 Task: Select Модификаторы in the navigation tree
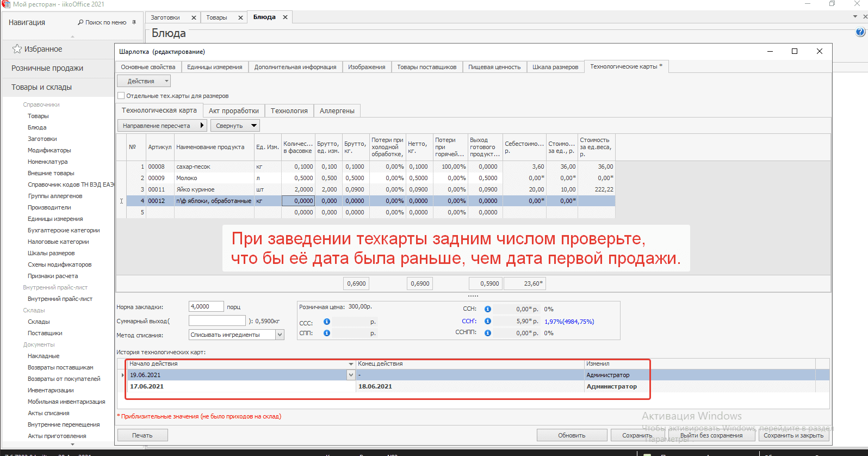(x=49, y=150)
